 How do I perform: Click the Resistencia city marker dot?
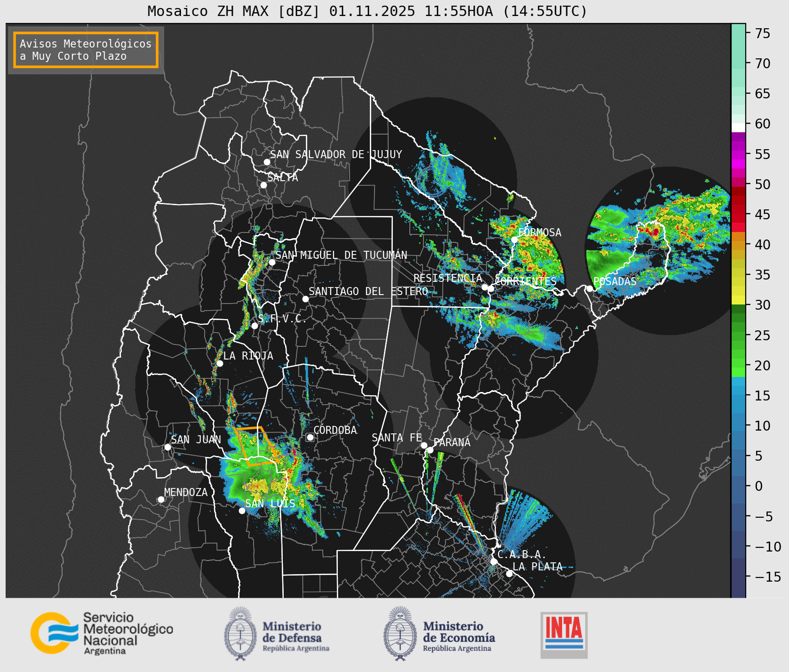(485, 287)
